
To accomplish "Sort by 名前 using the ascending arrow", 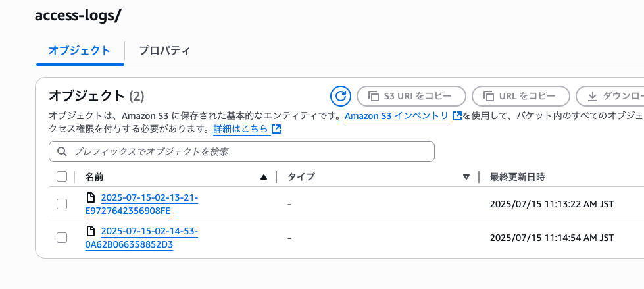I will [x=264, y=177].
